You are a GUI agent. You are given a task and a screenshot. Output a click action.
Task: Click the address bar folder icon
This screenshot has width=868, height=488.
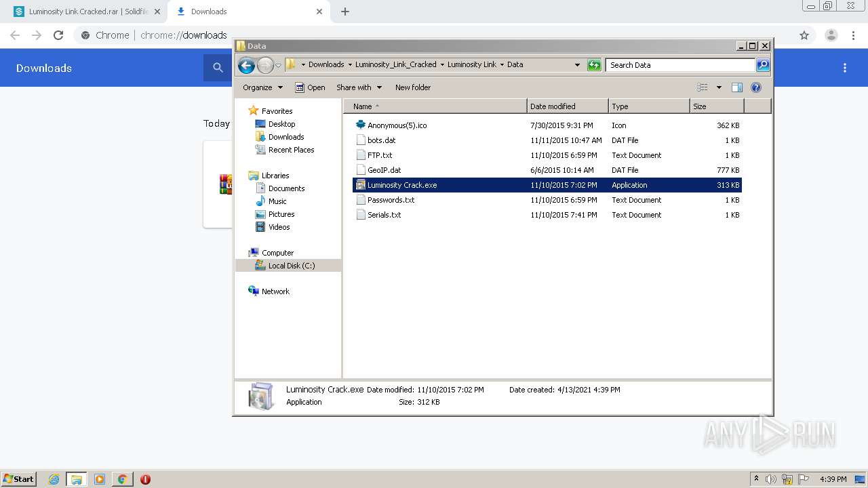pos(291,64)
